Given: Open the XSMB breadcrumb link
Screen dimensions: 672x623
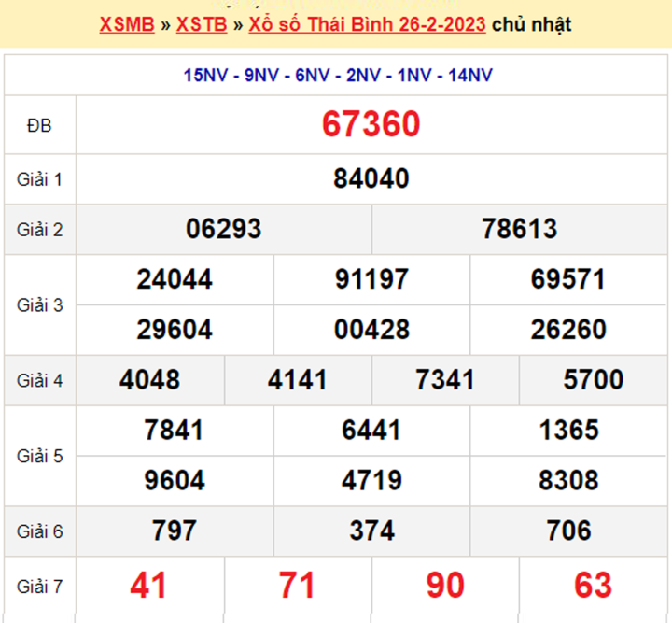Looking at the screenshot, I should tap(126, 24).
